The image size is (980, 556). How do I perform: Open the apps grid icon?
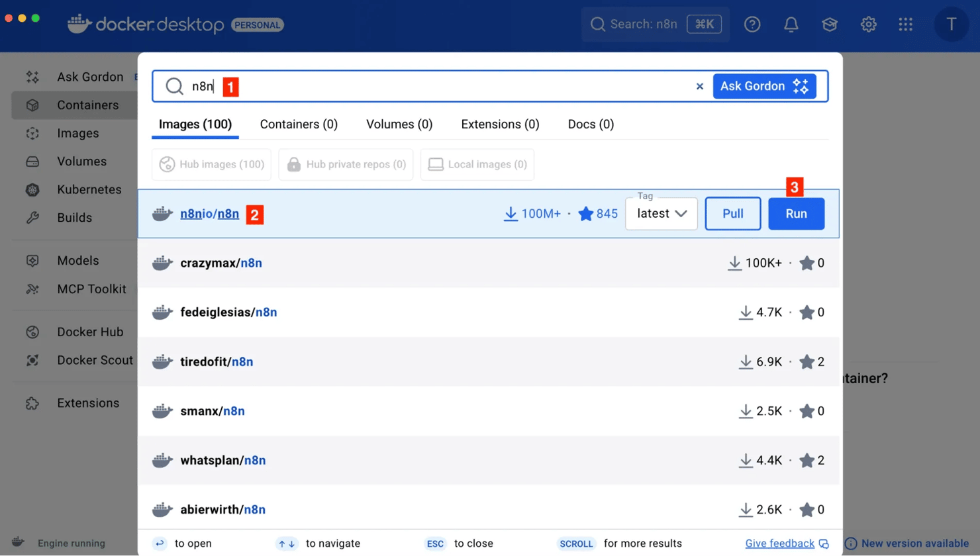pos(905,24)
